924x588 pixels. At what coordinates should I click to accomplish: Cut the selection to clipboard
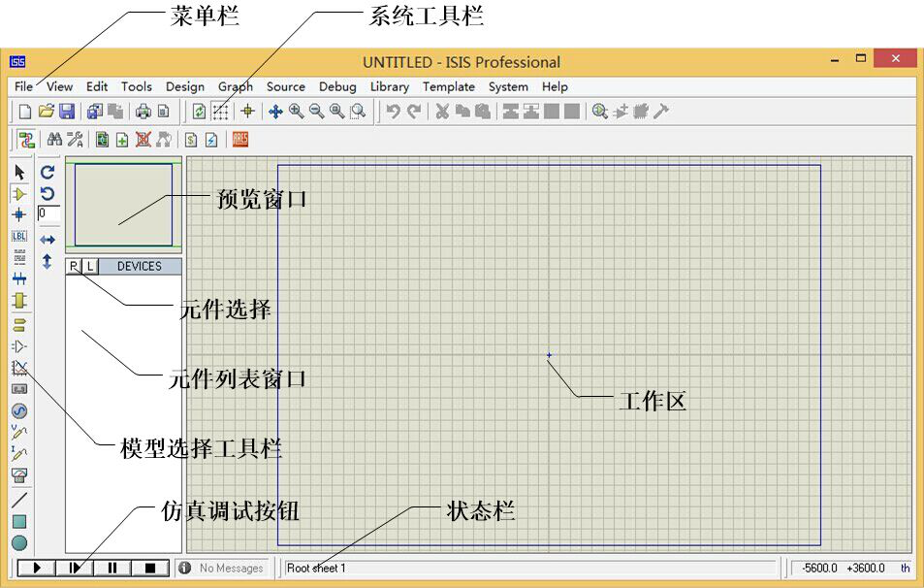coord(442,111)
